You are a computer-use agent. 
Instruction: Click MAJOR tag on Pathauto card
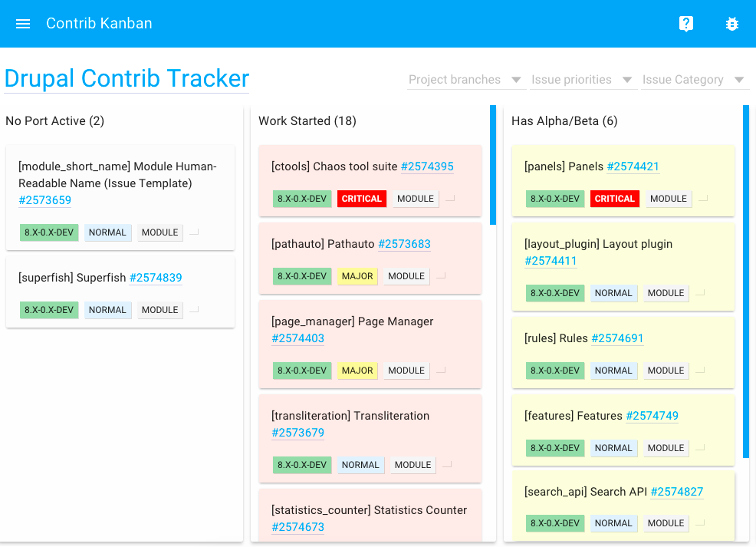pos(357,276)
